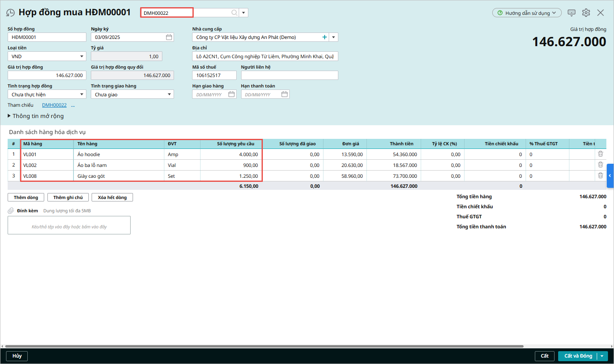Delete row 1 with trash icon

[x=600, y=154]
